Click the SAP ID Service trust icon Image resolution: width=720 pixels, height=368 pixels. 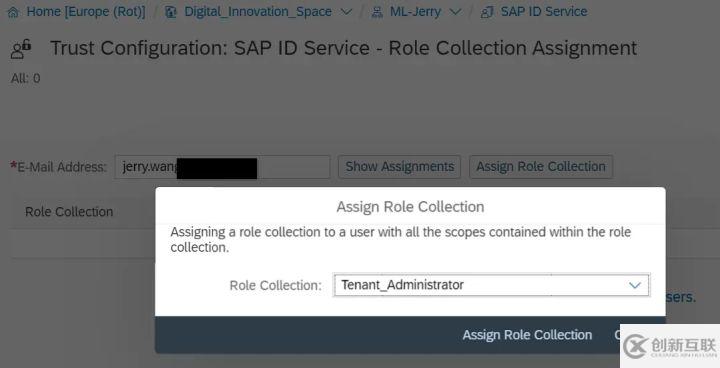coord(487,12)
